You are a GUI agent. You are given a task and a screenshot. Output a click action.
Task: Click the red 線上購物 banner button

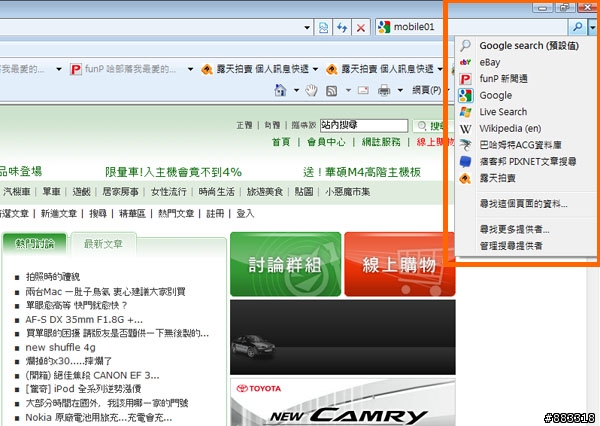pyautogui.click(x=399, y=264)
